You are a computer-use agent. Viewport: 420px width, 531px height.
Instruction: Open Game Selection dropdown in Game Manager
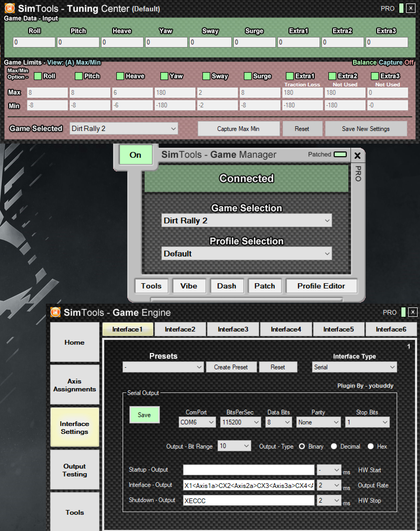(246, 220)
